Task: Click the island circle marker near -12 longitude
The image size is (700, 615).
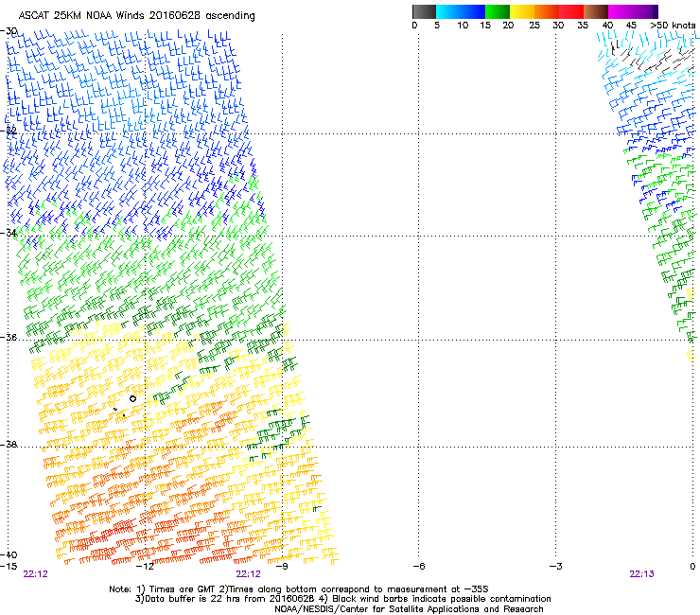Action: pyautogui.click(x=132, y=398)
